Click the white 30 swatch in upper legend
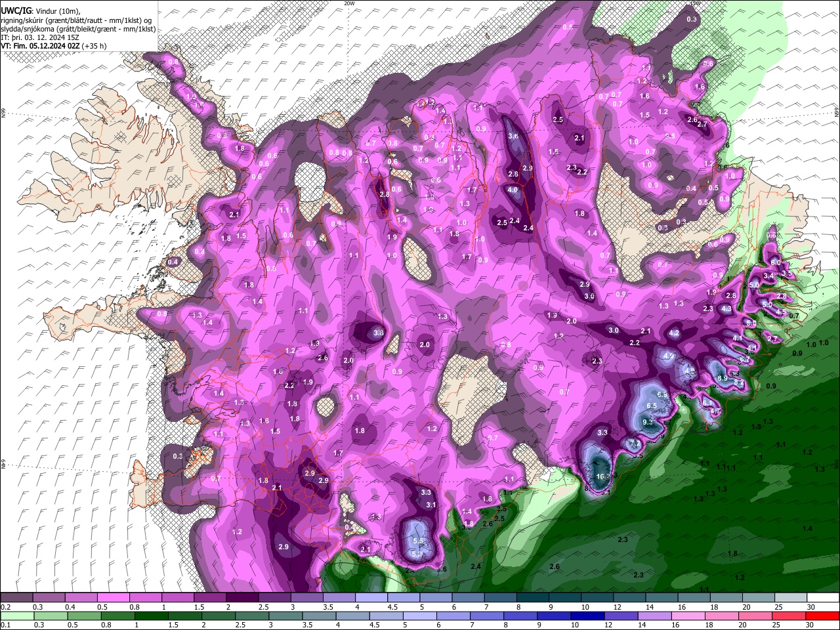 pos(822,598)
